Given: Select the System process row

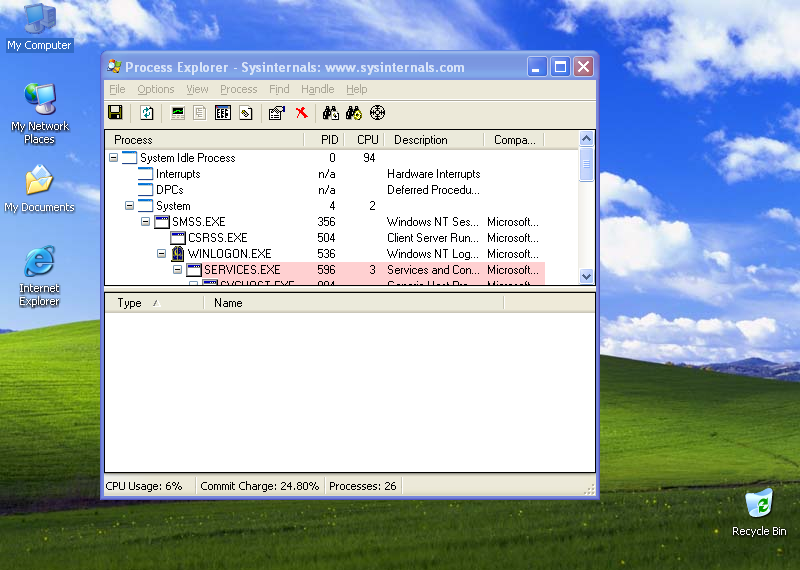Looking at the screenshot, I should (x=326, y=206).
